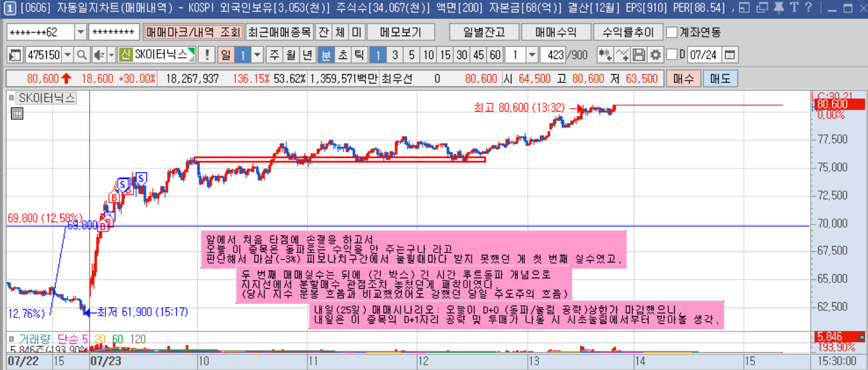Expand the custom interval 1 dropdown

click(532, 55)
